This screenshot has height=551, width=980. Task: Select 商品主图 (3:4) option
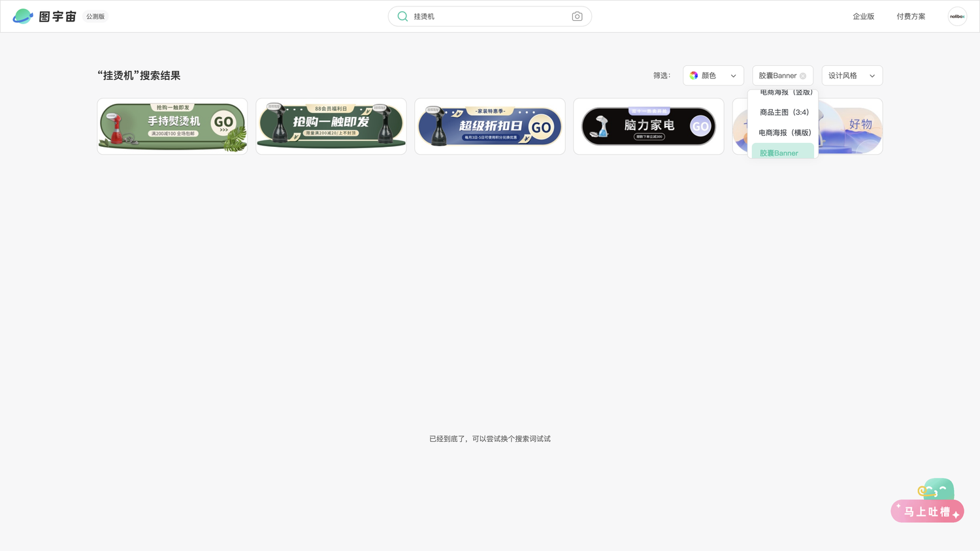(783, 112)
